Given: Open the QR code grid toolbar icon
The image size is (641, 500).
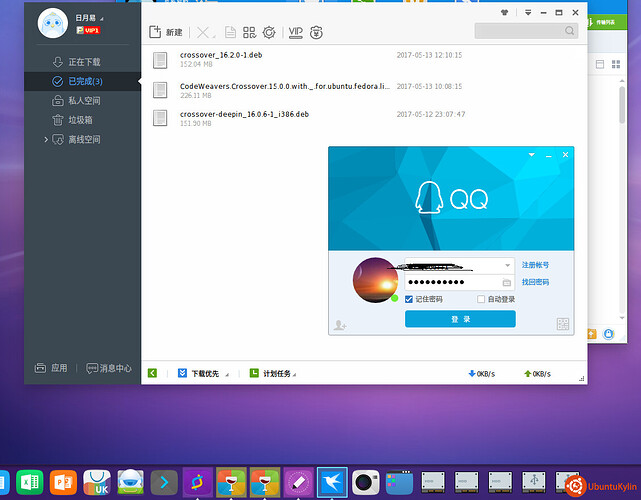Looking at the screenshot, I should 249,32.
